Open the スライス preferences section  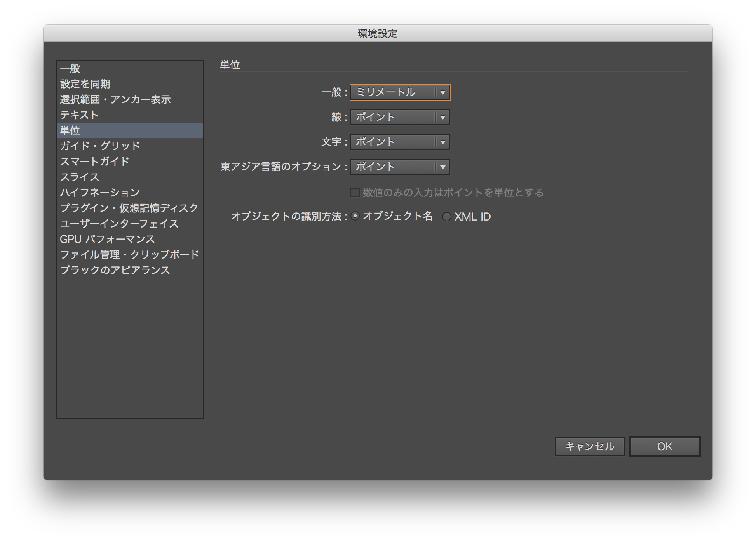coord(80,177)
